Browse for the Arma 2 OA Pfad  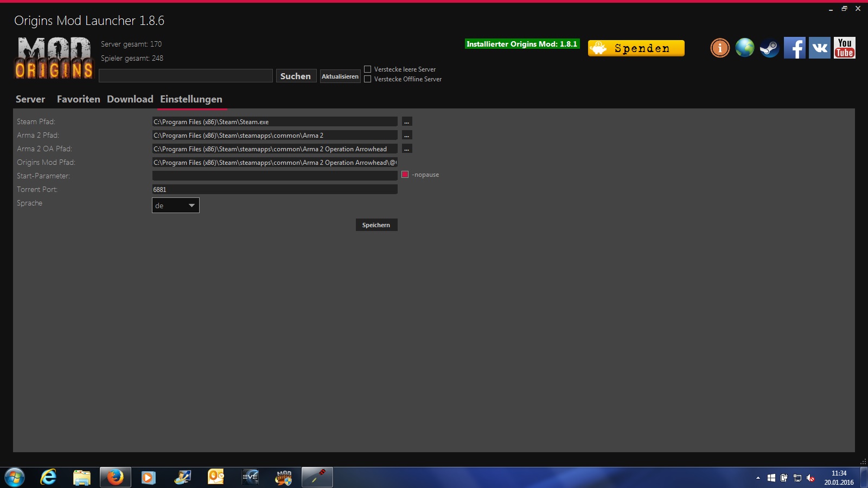tap(407, 149)
